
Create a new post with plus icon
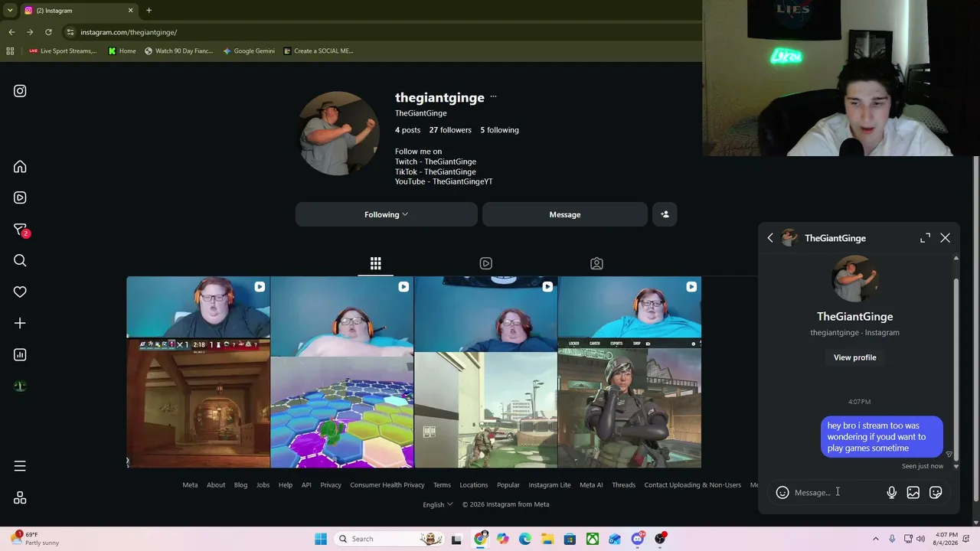click(x=20, y=323)
